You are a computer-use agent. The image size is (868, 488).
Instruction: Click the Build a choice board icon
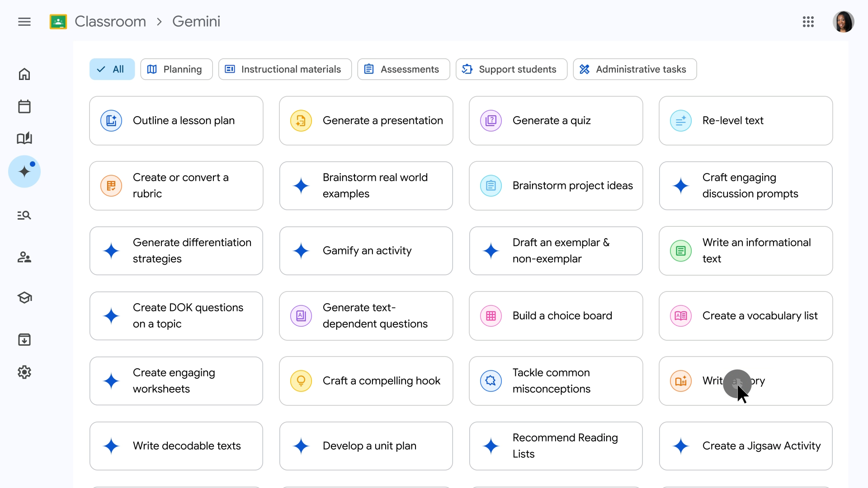coord(491,316)
